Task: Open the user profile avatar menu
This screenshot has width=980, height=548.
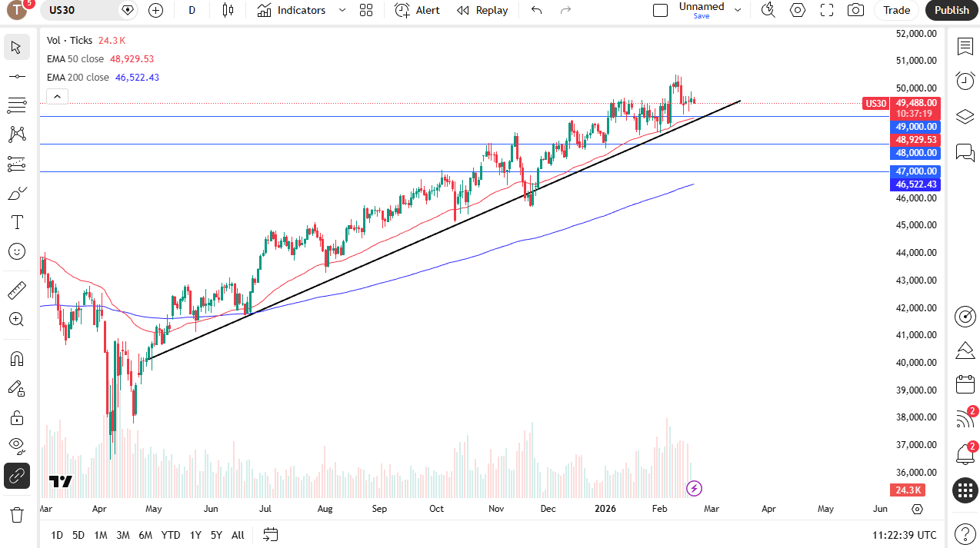Action: [x=17, y=10]
